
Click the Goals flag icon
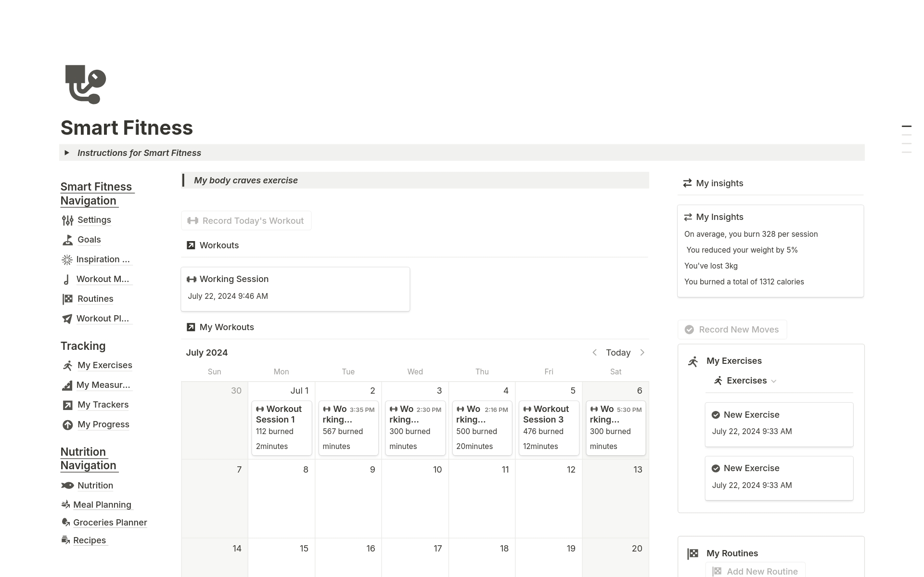(67, 240)
